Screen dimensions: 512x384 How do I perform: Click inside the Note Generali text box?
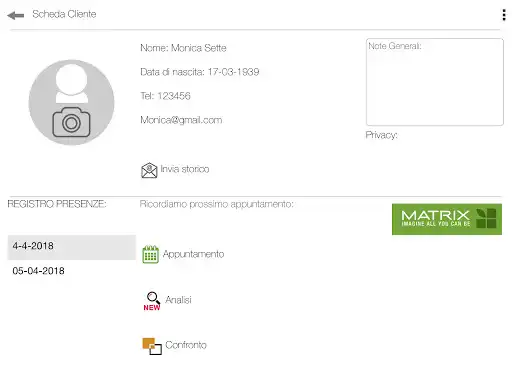(x=435, y=82)
